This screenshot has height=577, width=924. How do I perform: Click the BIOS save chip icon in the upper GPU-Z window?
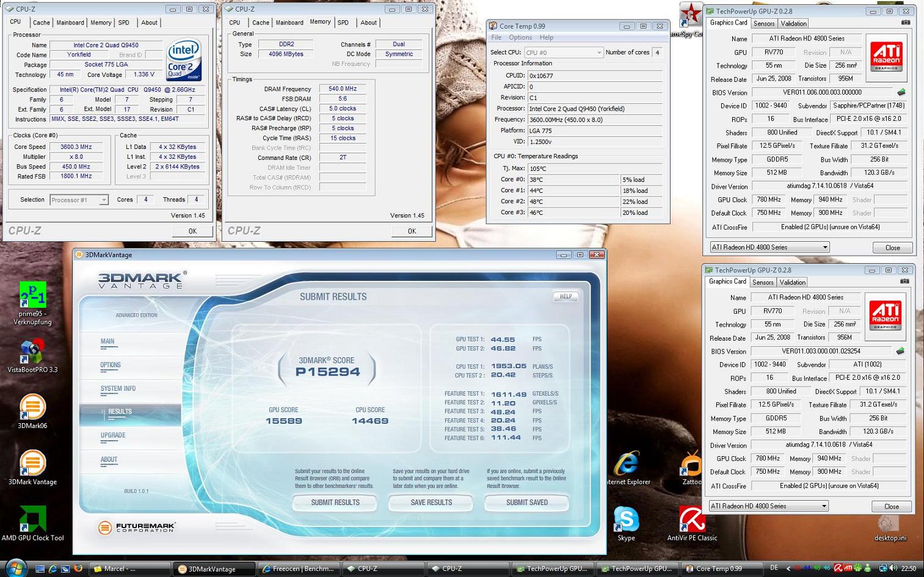pos(901,92)
